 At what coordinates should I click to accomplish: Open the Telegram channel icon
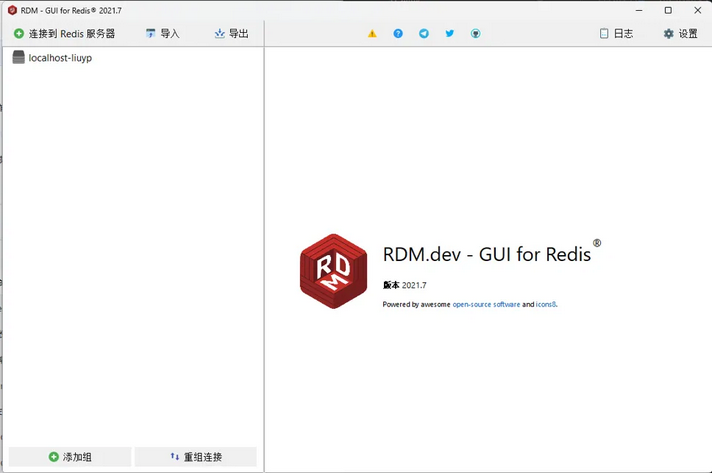424,33
